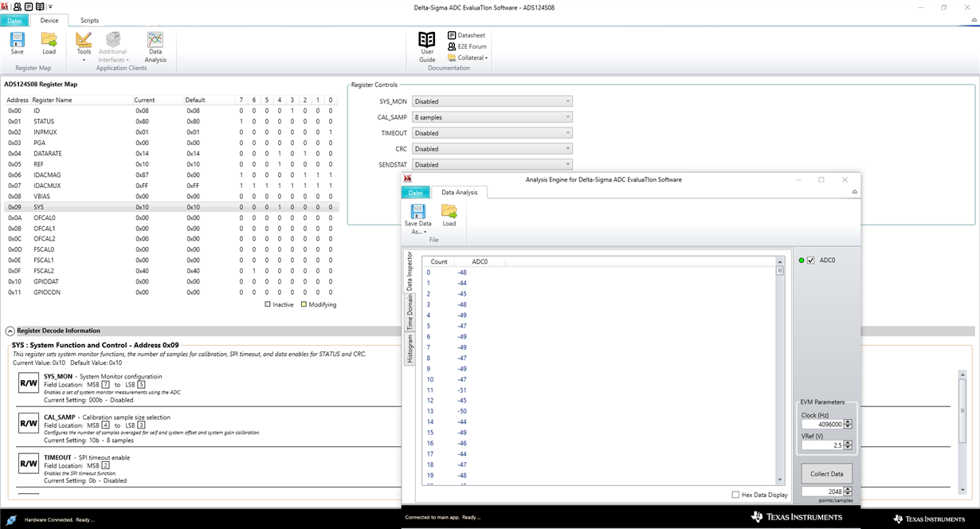
Task: Open the E2E Forum link
Action: point(467,46)
